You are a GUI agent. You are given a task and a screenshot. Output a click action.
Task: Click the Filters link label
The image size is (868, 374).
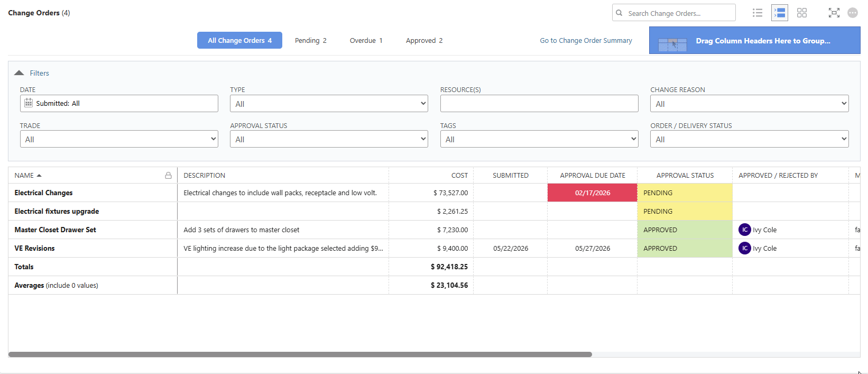pyautogui.click(x=39, y=73)
